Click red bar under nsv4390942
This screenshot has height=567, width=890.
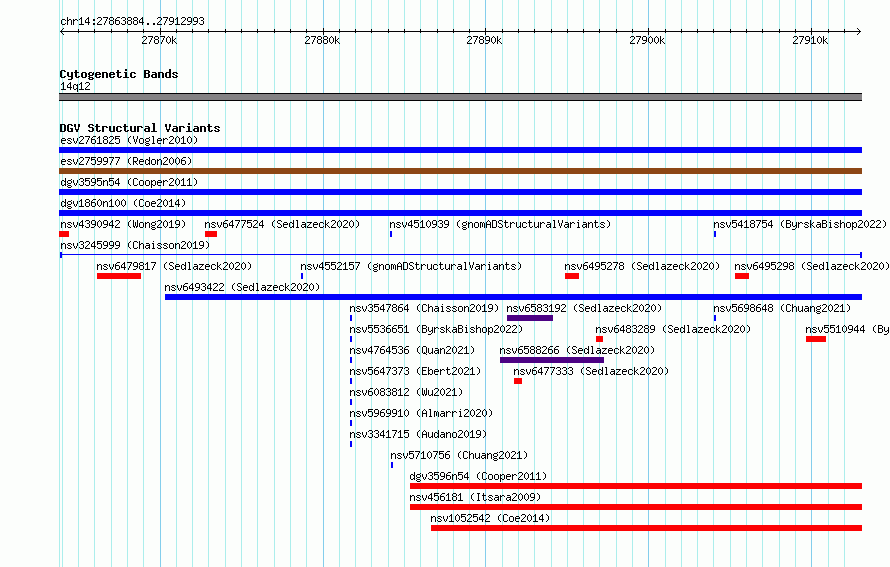click(x=64, y=234)
